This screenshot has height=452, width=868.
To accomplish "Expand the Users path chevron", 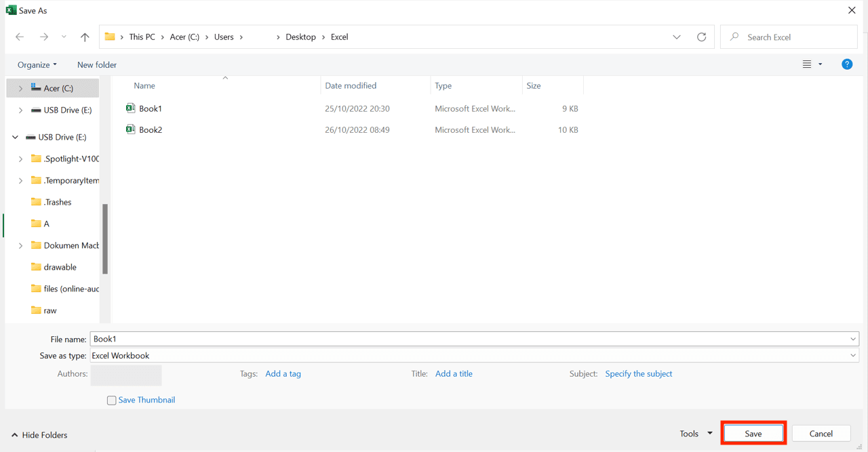I will coord(241,37).
